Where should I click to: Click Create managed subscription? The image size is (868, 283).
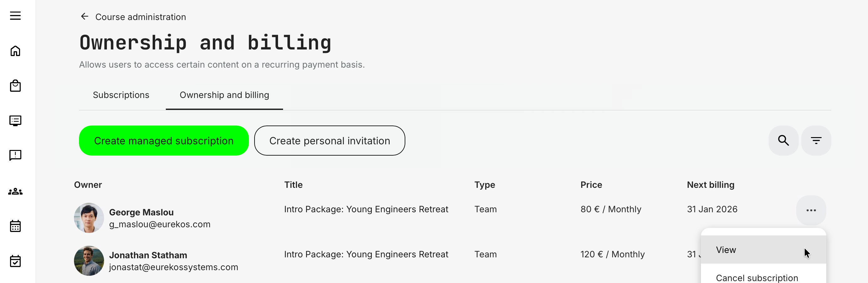pyautogui.click(x=164, y=141)
